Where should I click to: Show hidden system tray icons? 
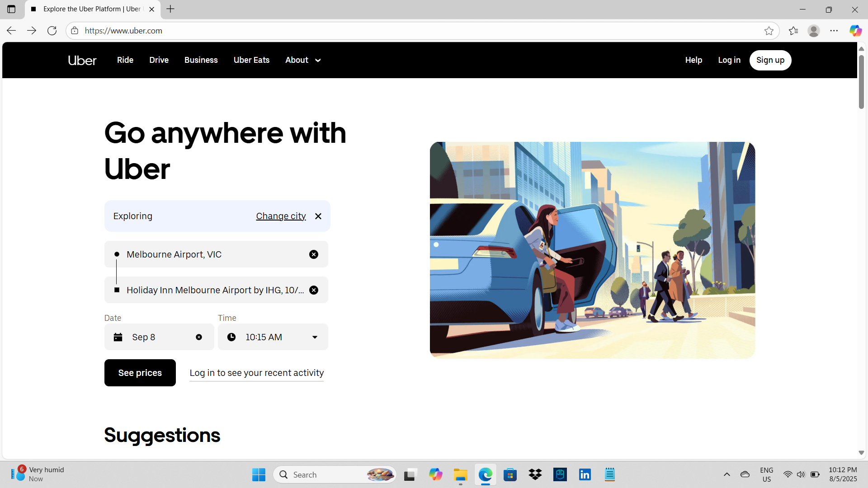click(x=727, y=475)
